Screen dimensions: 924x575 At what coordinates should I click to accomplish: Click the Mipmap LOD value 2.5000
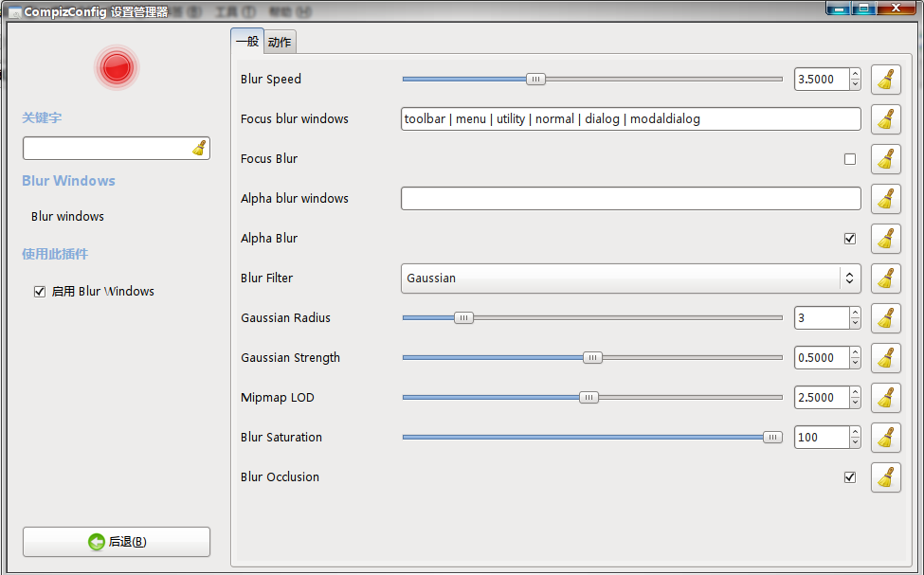pyautogui.click(x=822, y=398)
